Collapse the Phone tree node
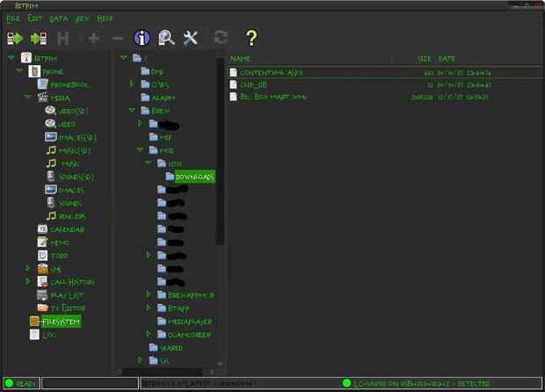 (19, 70)
